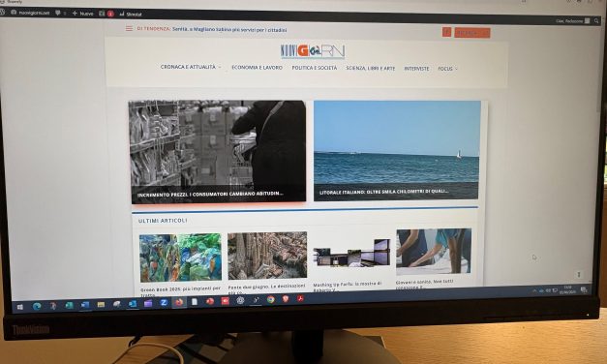This screenshot has width=607, height=364.
Task: Show hidden system tray icons chevron
Action: [x=535, y=290]
